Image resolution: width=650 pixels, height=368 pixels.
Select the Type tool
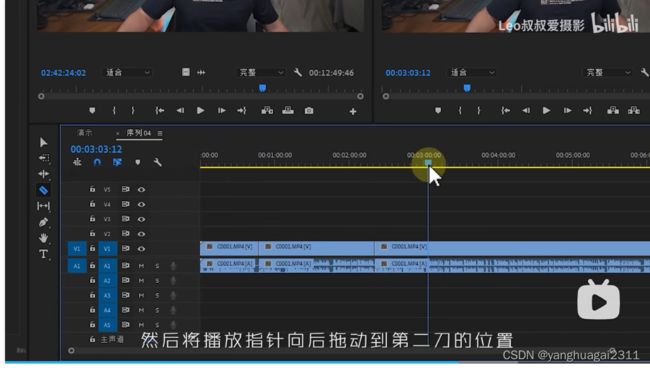tap(44, 254)
